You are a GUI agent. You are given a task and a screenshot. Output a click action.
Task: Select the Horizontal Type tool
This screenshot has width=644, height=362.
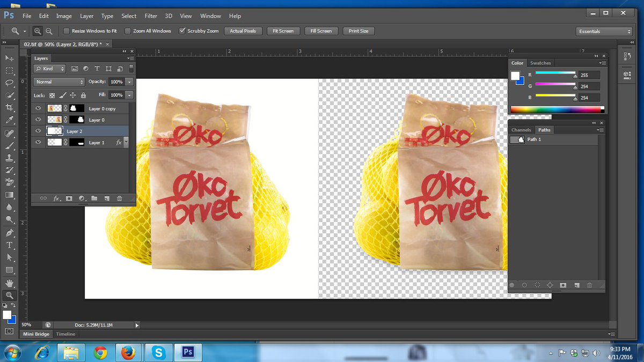9,245
